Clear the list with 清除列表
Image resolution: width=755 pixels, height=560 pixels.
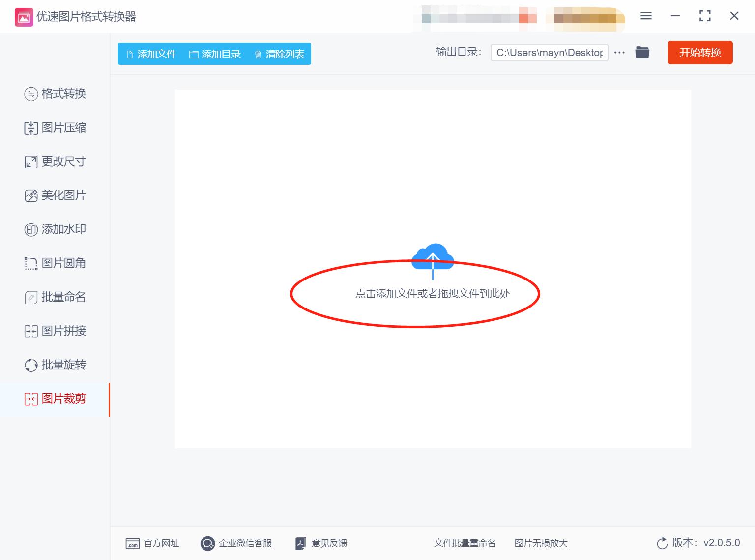278,54
